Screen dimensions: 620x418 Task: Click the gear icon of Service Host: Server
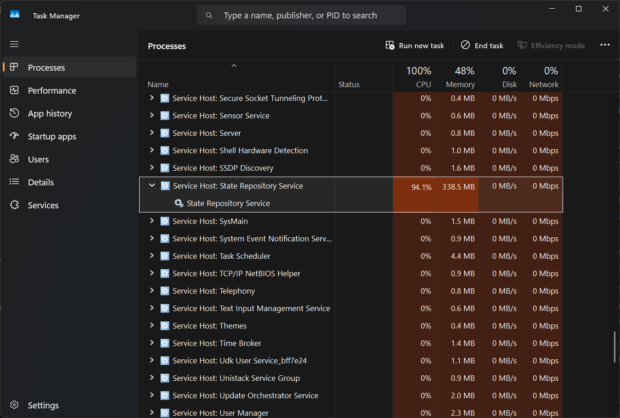click(x=165, y=133)
